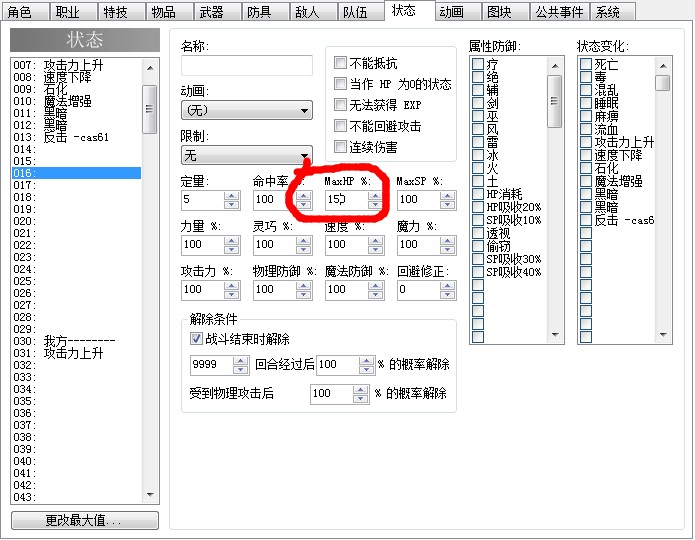Image resolution: width=695 pixels, height=540 pixels.
Task: Uncheck 战斗结束时解除 checkbox
Action: point(196,339)
